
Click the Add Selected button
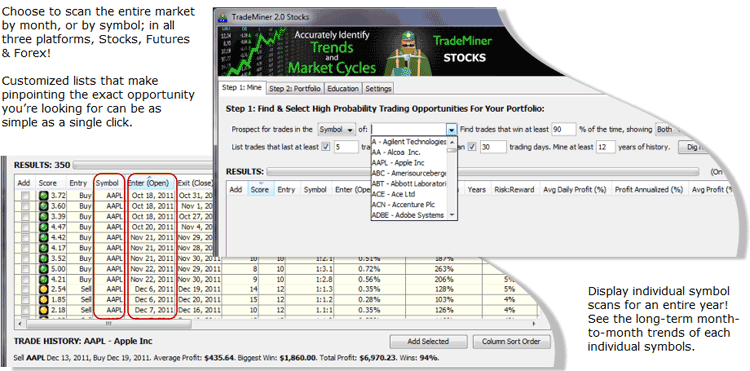428,341
